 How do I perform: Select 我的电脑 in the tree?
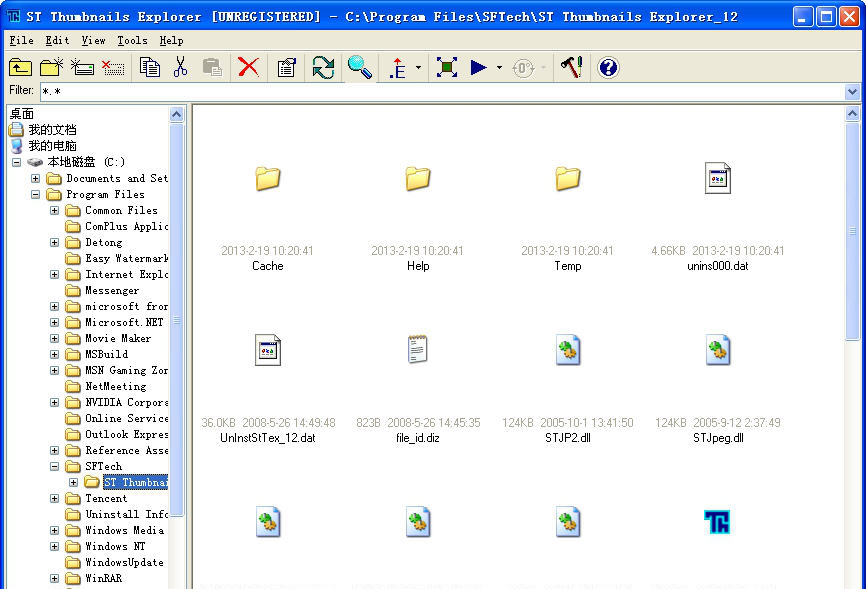click(x=52, y=146)
